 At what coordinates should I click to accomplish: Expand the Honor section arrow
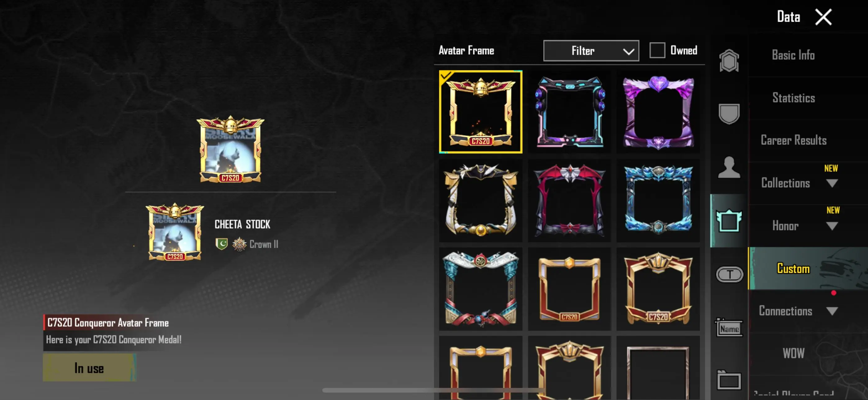[832, 226]
